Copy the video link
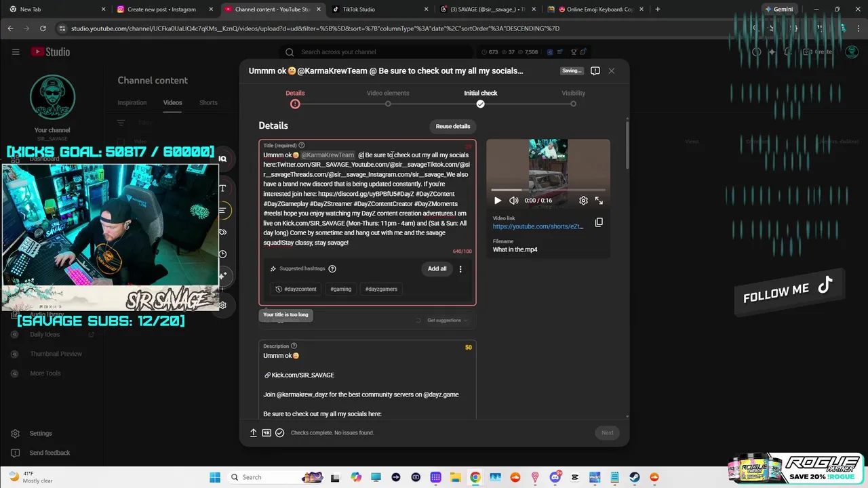This screenshot has height=488, width=868. [x=599, y=222]
